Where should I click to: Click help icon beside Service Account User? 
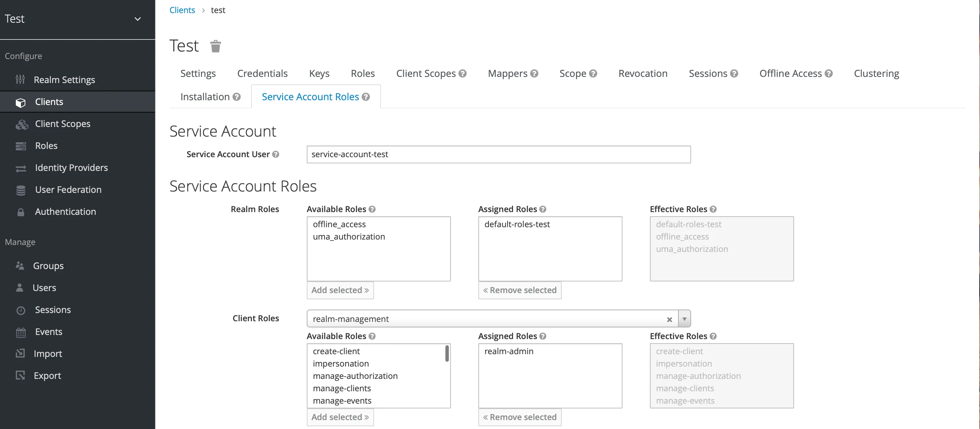tap(276, 154)
